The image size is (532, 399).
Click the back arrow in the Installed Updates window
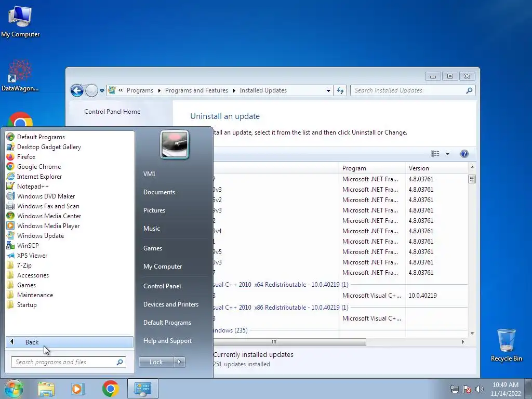(x=77, y=90)
